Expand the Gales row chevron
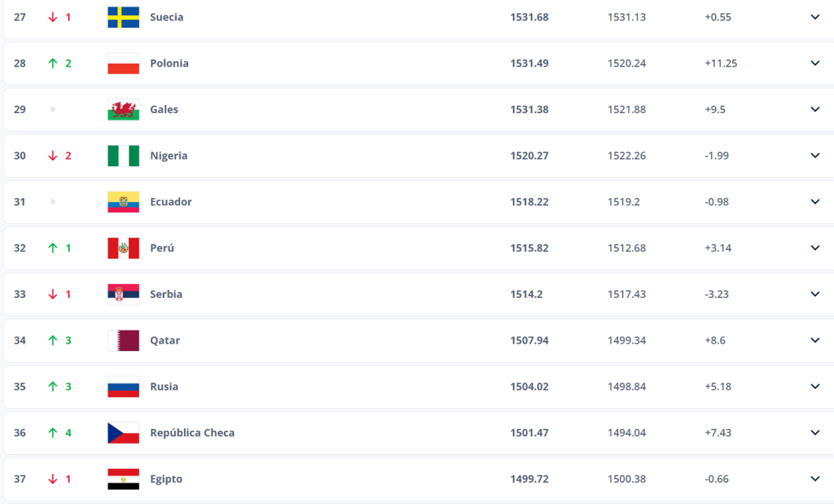 (814, 110)
